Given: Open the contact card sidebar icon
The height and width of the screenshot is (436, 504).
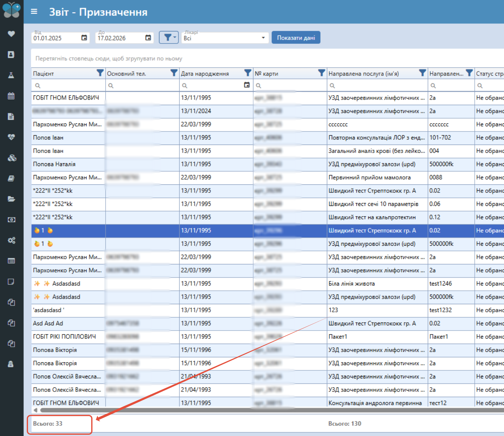Looking at the screenshot, I should pos(11,55).
